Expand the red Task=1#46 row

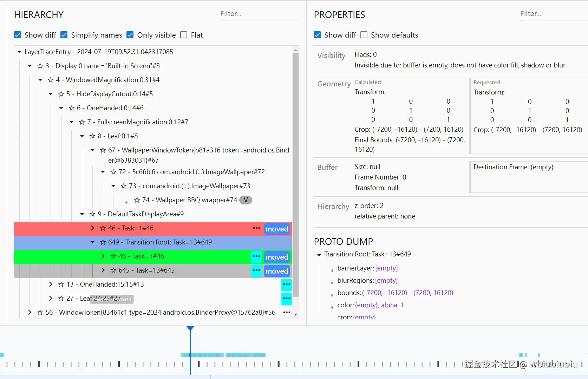pyautogui.click(x=92, y=228)
